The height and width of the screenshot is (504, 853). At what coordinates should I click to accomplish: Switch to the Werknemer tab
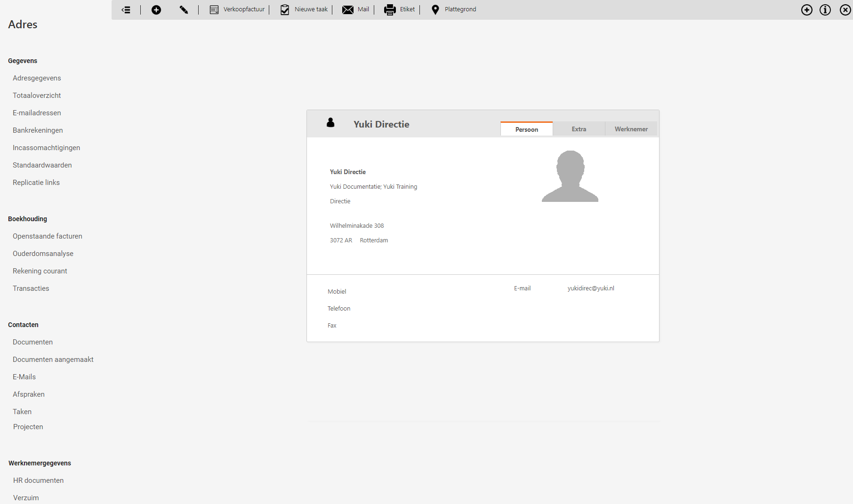[x=631, y=129]
